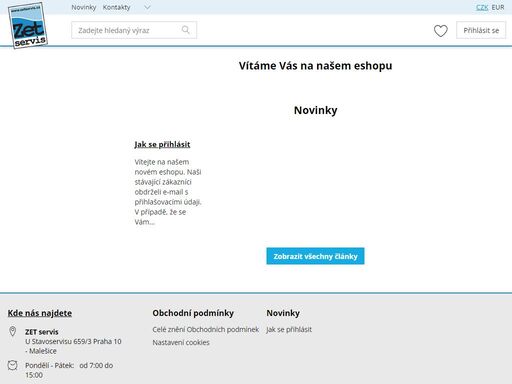The image size is (512, 384).
Task: Click the 'Novinky' section heading
Action: click(x=315, y=110)
